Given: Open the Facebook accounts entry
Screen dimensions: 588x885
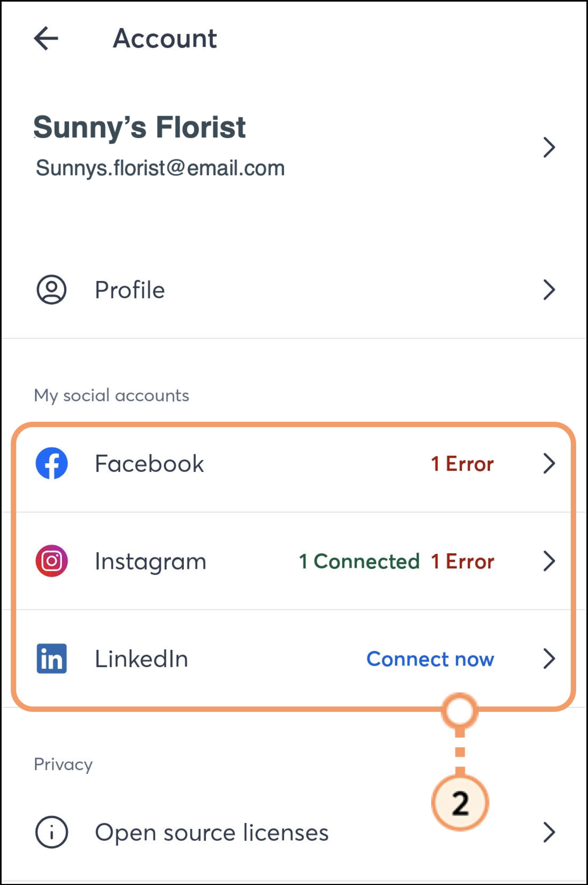Looking at the screenshot, I should tap(149, 464).
